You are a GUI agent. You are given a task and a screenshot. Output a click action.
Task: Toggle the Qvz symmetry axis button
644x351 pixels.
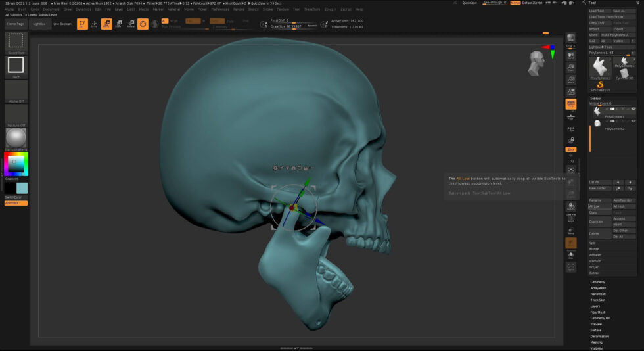(x=571, y=149)
